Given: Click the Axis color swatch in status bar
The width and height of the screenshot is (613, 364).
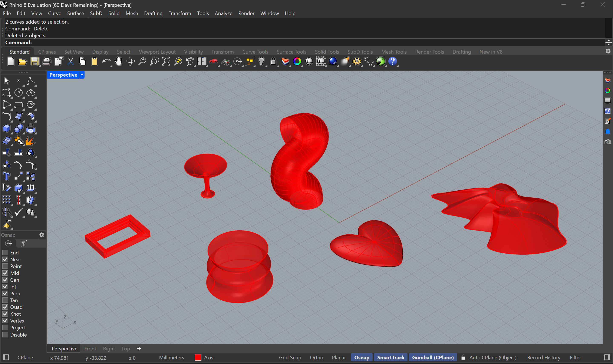Looking at the screenshot, I should pos(198,358).
